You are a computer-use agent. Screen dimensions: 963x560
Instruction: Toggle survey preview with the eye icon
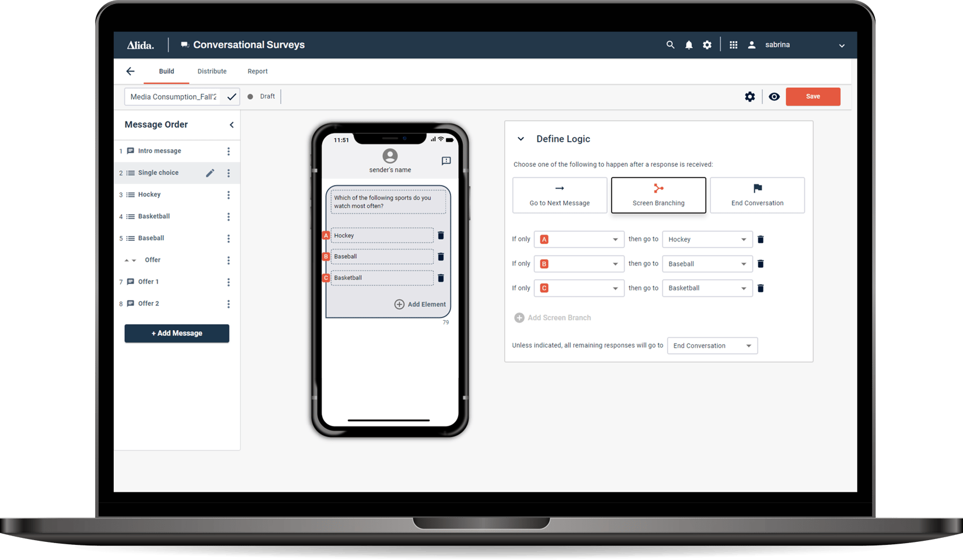pyautogui.click(x=774, y=96)
